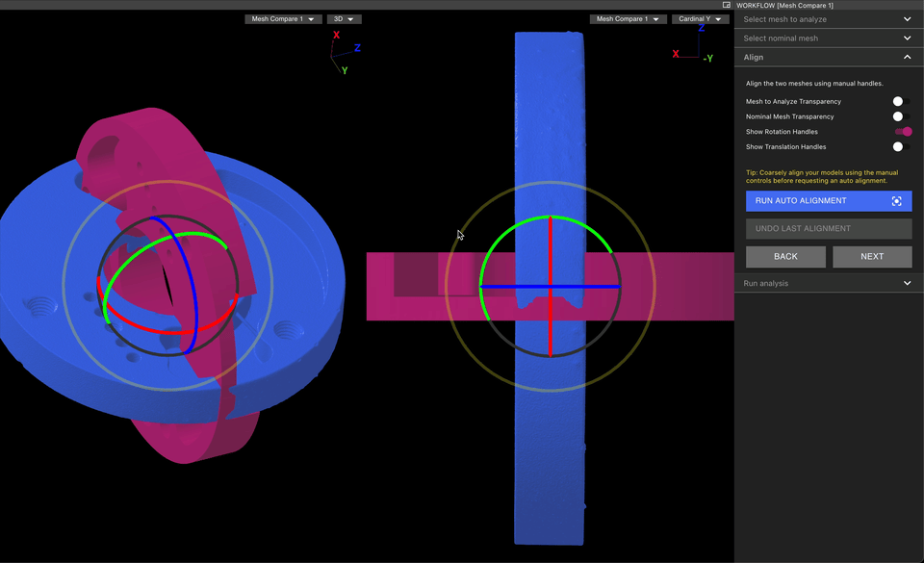Viewport: 924px width, 563px height.
Task: Enable Mesh to Analyze Transparency toggle
Action: 902,101
